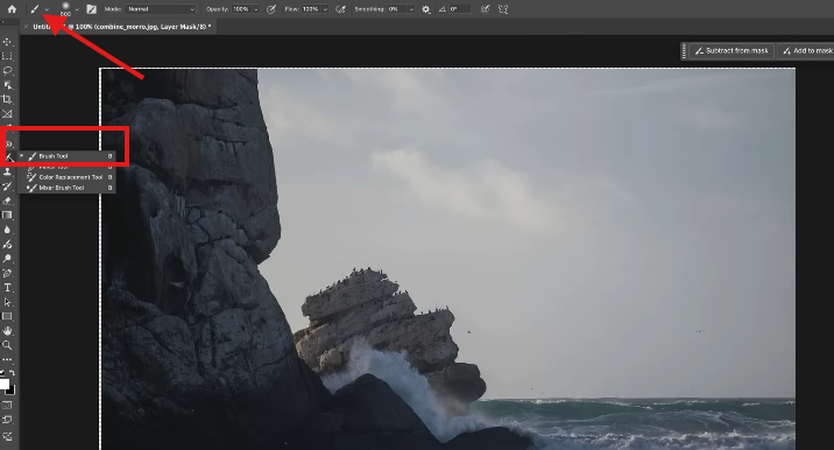
Task: Select the History Brush tool
Action: pos(7,186)
